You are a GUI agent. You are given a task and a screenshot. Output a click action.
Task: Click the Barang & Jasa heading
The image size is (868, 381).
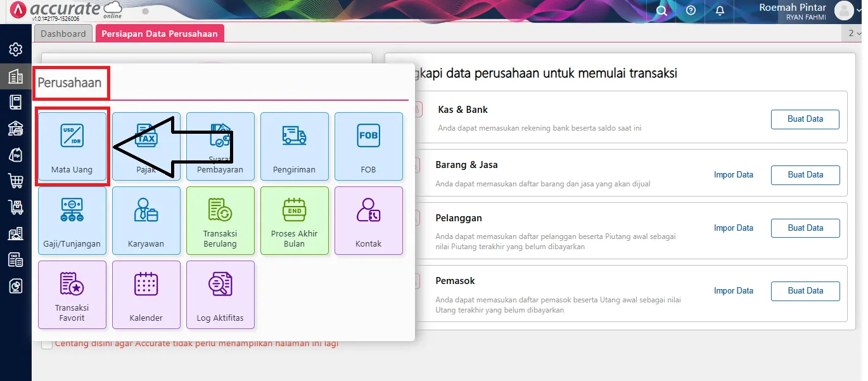[x=467, y=165]
